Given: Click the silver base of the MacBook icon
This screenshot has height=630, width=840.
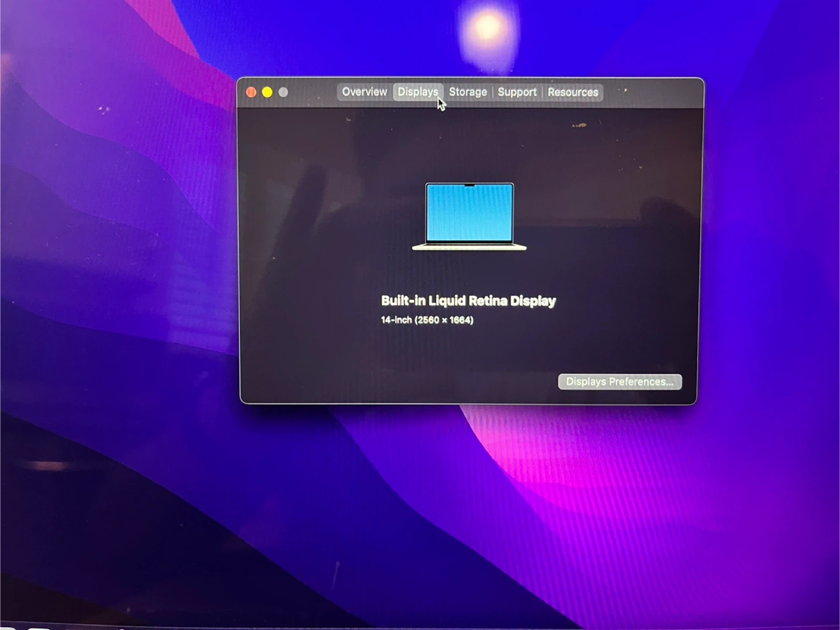Looking at the screenshot, I should [470, 247].
